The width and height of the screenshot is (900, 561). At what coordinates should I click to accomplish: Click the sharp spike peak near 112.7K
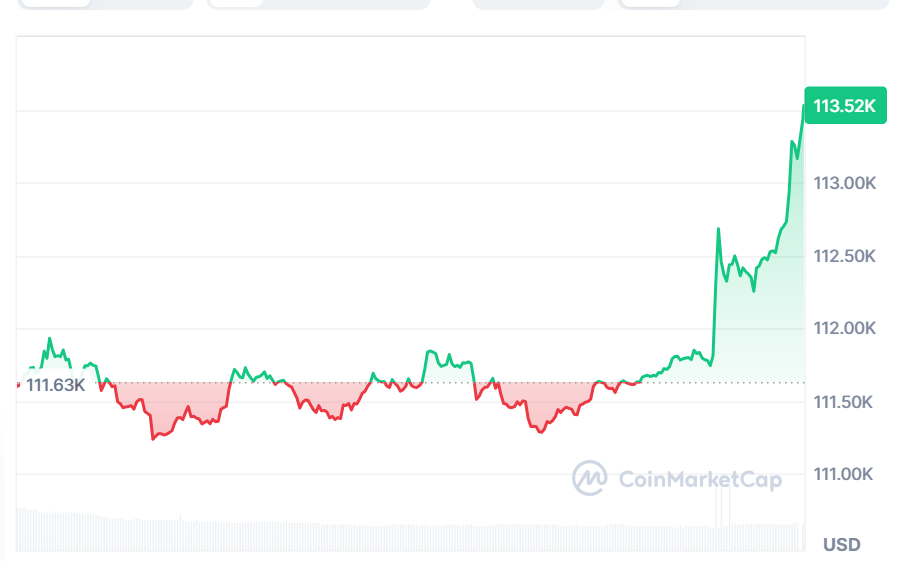coord(718,229)
